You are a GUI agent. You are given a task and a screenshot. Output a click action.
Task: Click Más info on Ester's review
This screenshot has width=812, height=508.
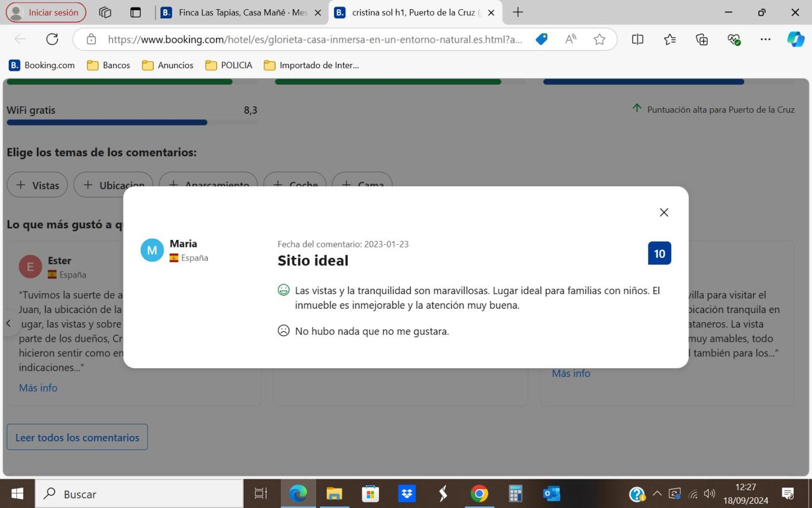[38, 388]
